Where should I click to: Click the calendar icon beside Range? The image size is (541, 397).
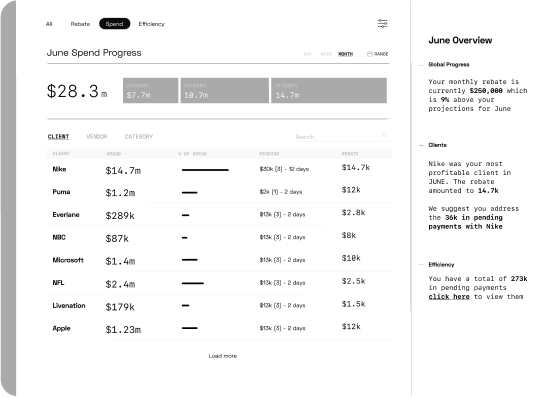(x=370, y=54)
